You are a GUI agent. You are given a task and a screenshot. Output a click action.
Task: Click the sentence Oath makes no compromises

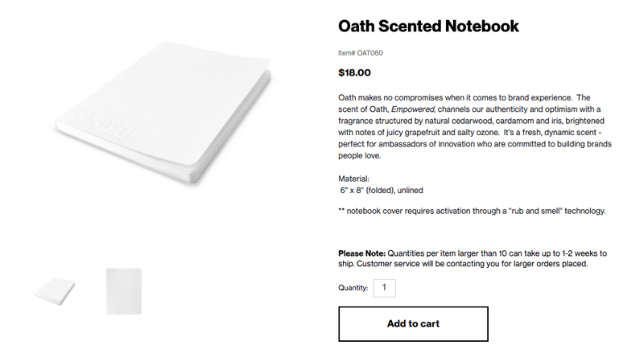455,97
